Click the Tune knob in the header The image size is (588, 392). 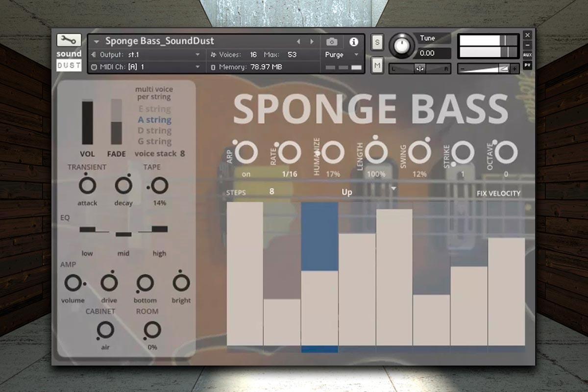click(402, 46)
